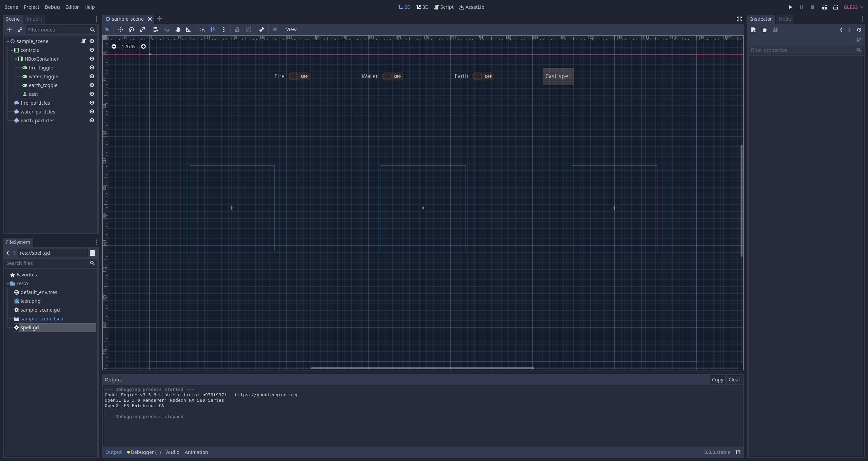Open skeleton options bone icon
The width and height of the screenshot is (868, 461).
tap(262, 29)
